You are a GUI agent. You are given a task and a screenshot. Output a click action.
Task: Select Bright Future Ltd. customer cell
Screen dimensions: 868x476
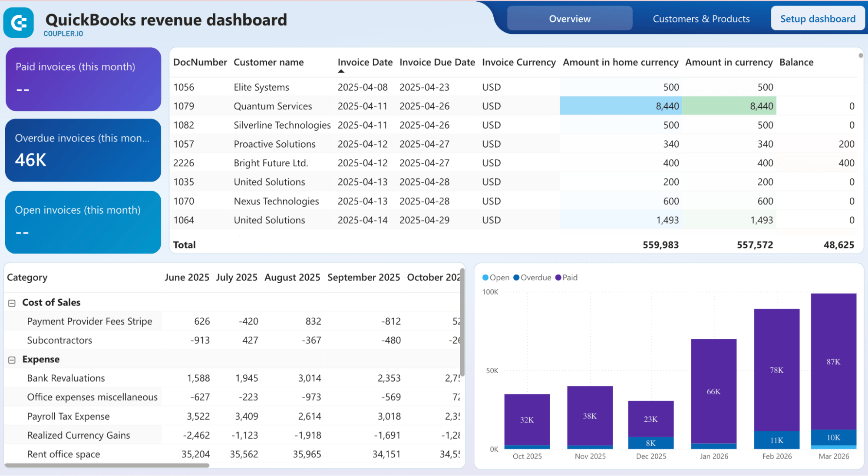click(x=271, y=163)
